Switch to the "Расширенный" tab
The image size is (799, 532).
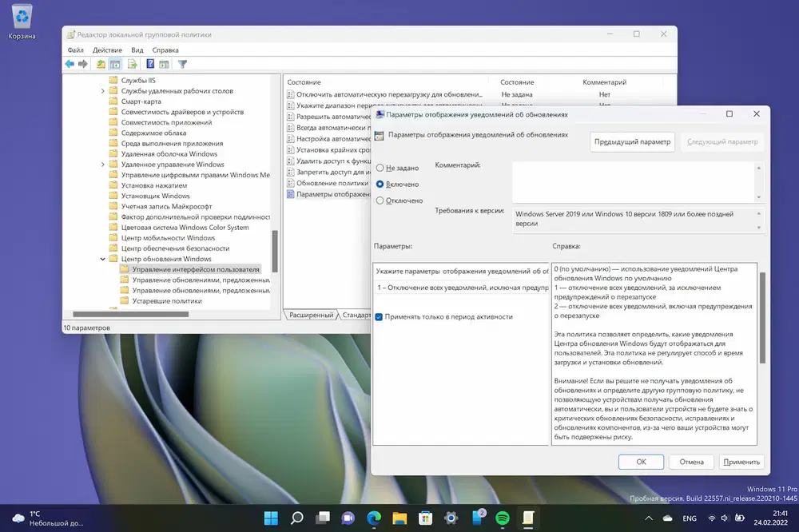[x=311, y=315]
